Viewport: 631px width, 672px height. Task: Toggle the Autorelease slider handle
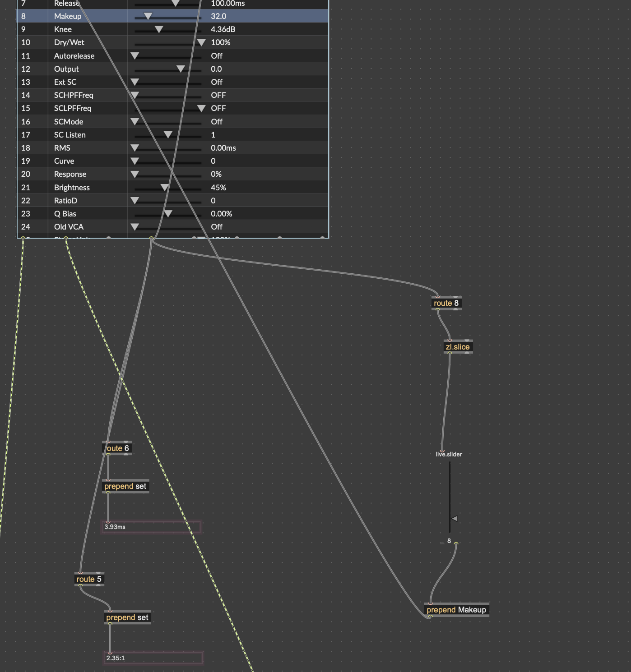[x=135, y=56]
